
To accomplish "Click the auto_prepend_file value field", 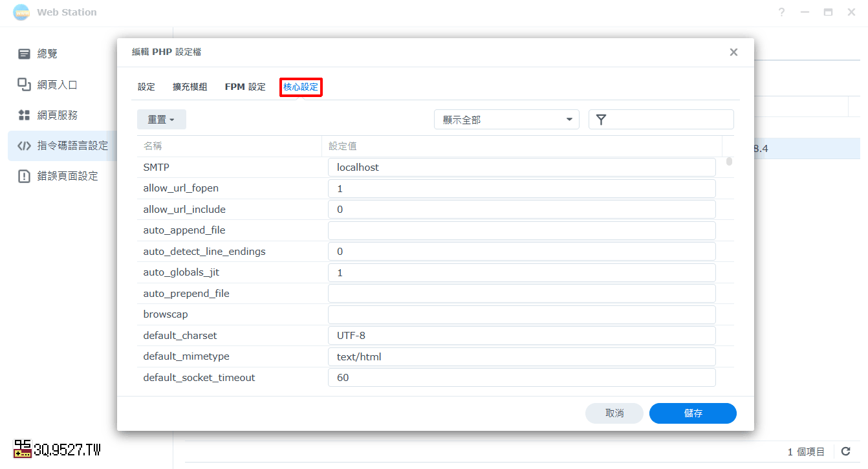I will (x=522, y=294).
